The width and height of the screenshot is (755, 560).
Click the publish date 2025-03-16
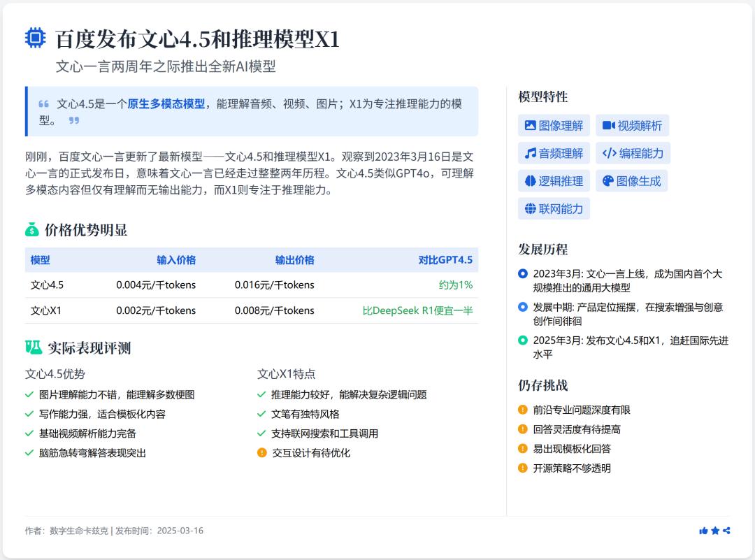tap(180, 531)
